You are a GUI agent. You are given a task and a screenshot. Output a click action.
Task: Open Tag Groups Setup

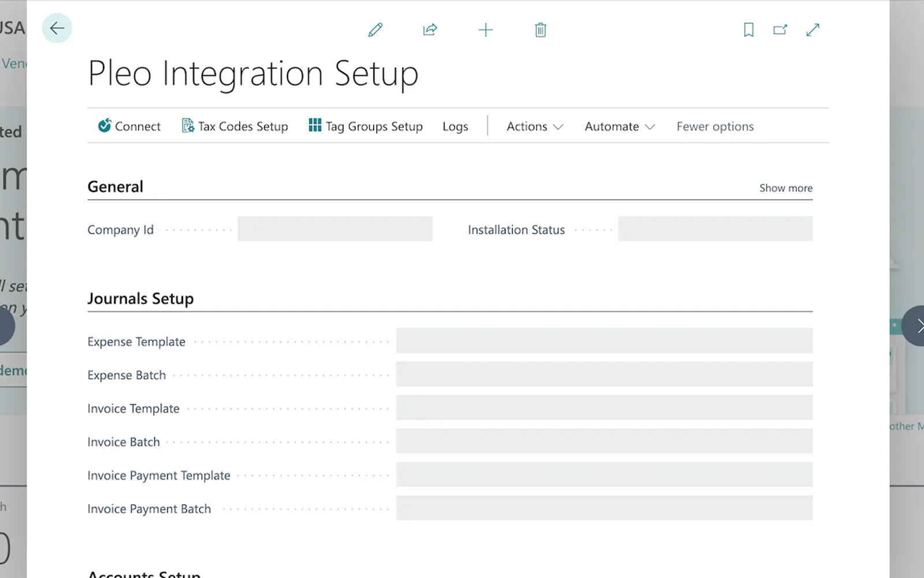point(366,126)
